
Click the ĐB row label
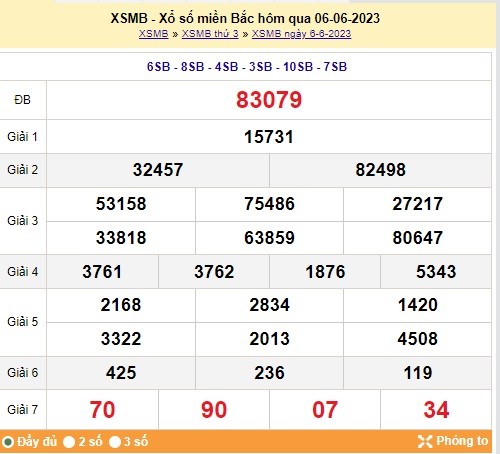coord(22,100)
